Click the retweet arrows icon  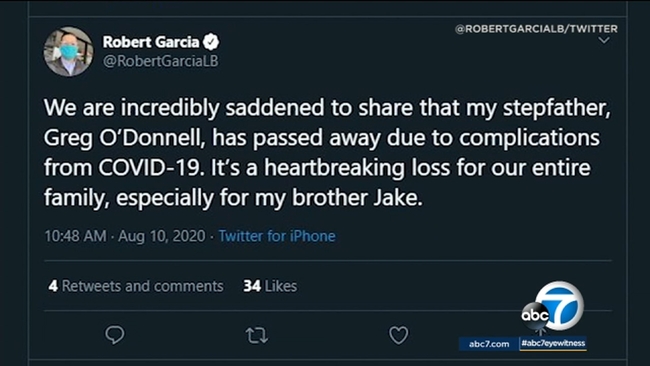[257, 335]
